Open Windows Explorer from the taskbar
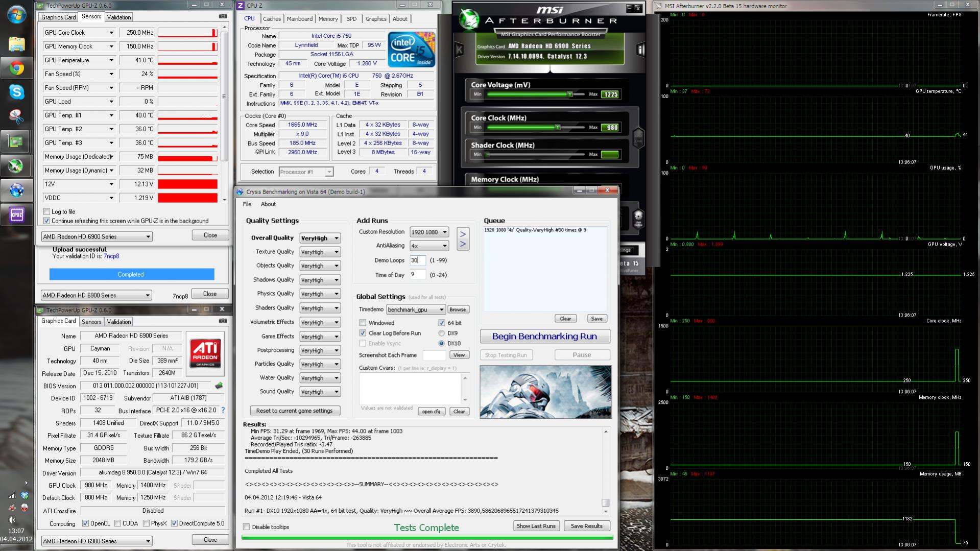Screen dimensions: 980x551 [16, 44]
